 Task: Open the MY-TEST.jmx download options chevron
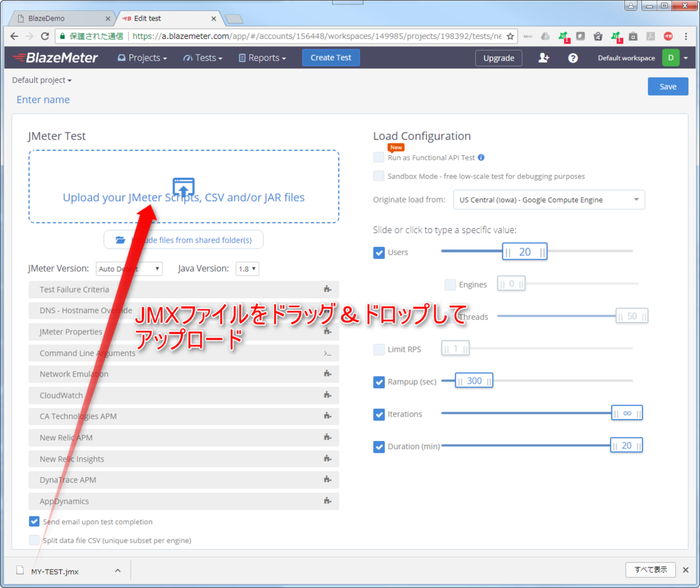[x=118, y=570]
